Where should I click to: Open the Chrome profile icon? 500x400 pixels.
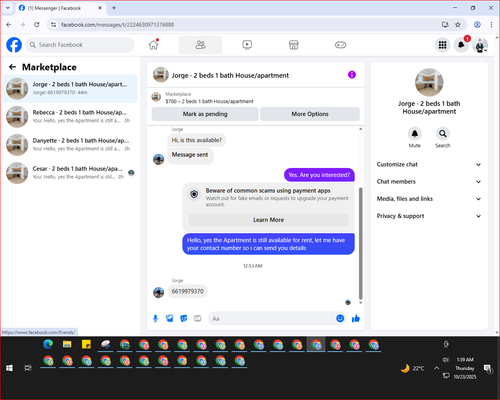477,24
